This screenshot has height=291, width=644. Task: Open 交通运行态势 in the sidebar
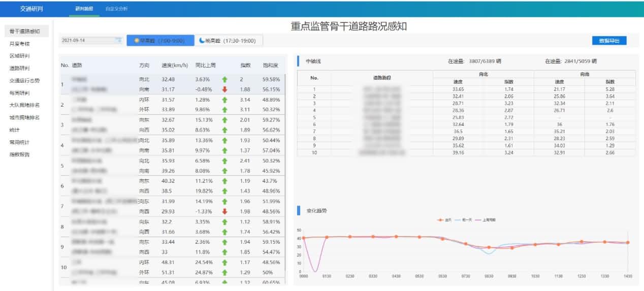pyautogui.click(x=24, y=80)
